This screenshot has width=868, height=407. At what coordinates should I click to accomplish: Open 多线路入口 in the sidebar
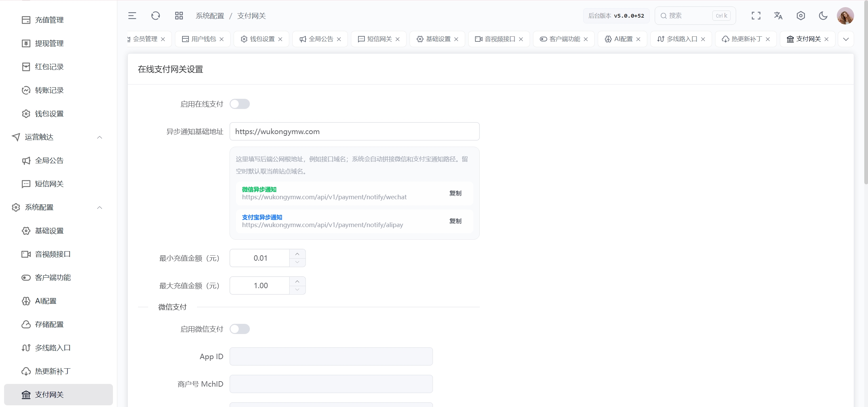[58, 348]
